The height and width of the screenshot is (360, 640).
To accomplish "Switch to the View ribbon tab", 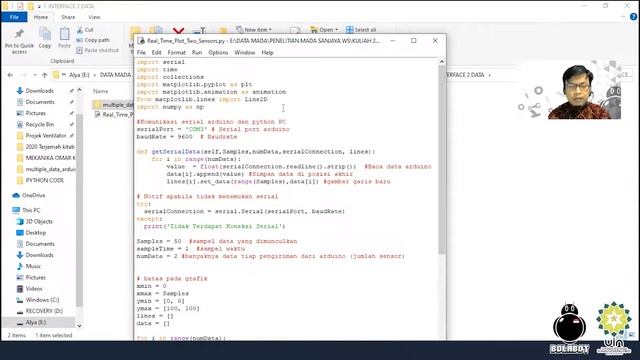I will tap(94, 17).
